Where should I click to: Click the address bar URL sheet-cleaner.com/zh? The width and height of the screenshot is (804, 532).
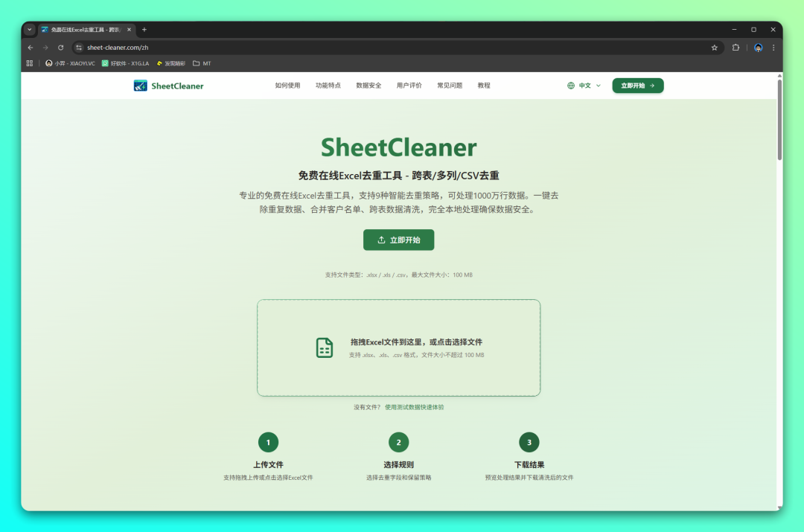pyautogui.click(x=118, y=48)
